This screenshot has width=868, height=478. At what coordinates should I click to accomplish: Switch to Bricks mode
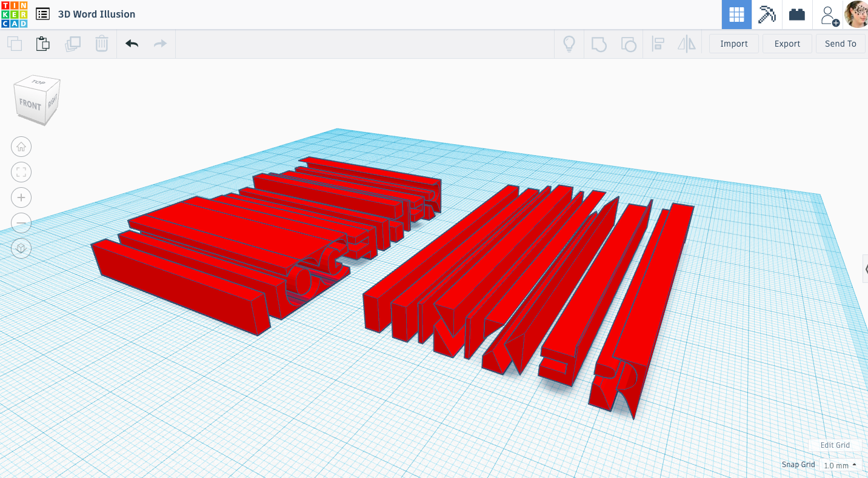[x=797, y=15]
